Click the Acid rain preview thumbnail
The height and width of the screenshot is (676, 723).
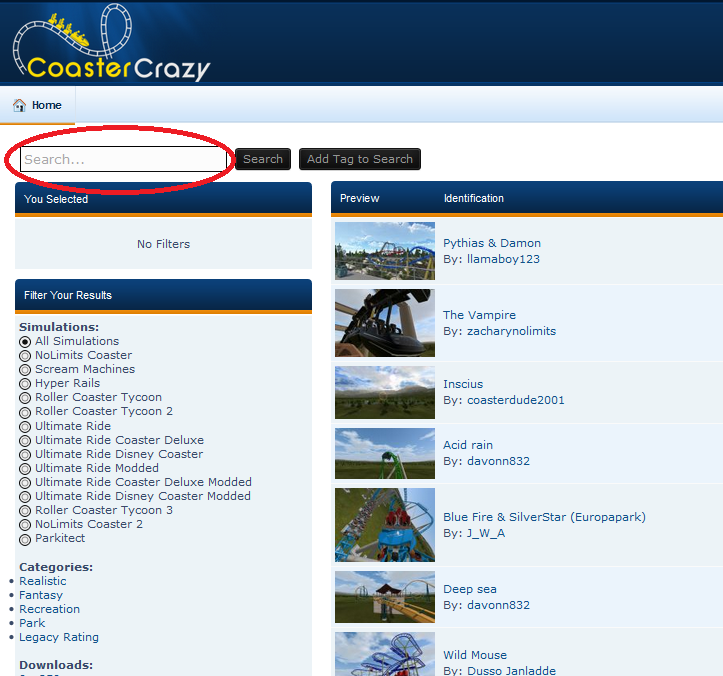tap(384, 453)
